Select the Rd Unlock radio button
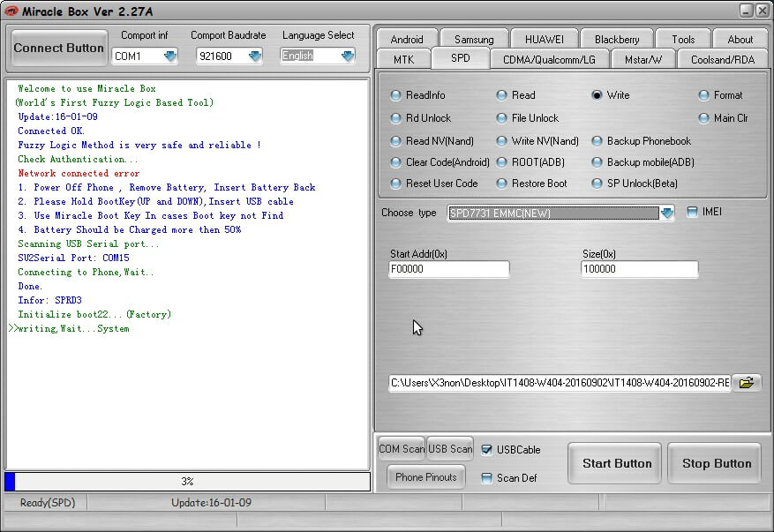 coord(395,118)
